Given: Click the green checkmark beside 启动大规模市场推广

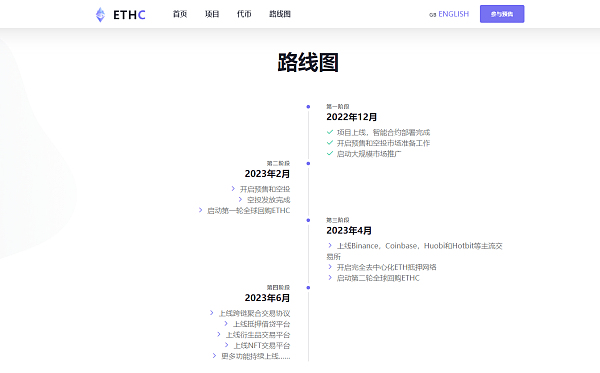Looking at the screenshot, I should point(330,153).
